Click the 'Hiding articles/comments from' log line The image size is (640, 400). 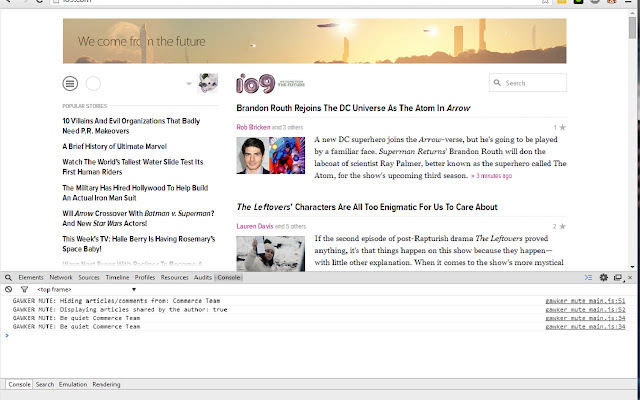(116, 301)
